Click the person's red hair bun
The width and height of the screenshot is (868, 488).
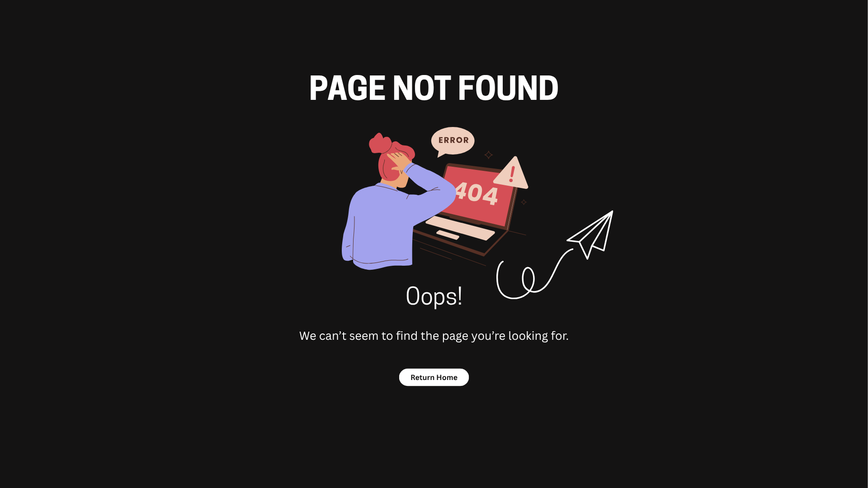pyautogui.click(x=380, y=143)
